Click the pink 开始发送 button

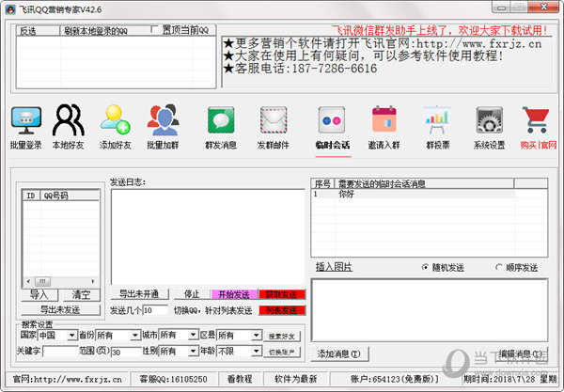(234, 294)
